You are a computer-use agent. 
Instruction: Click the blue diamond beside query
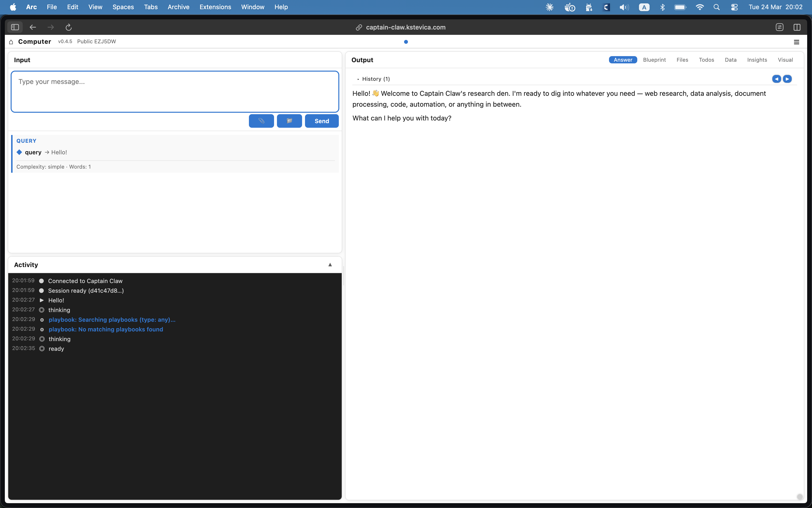[x=19, y=152]
